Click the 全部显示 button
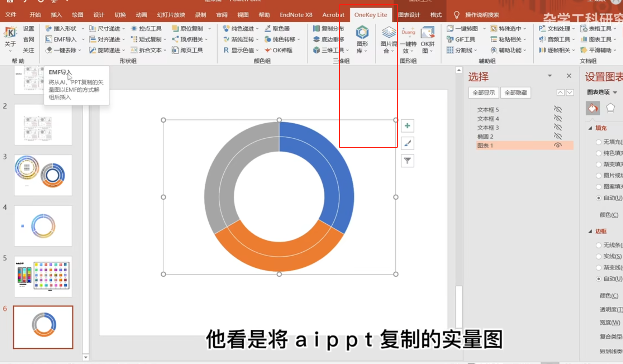The image size is (623, 364). point(483,93)
